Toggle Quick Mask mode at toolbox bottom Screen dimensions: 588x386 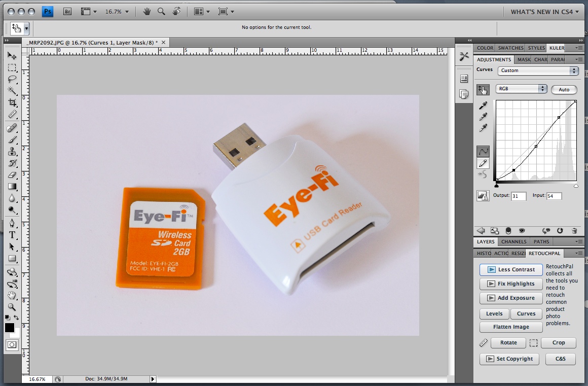[x=11, y=345]
